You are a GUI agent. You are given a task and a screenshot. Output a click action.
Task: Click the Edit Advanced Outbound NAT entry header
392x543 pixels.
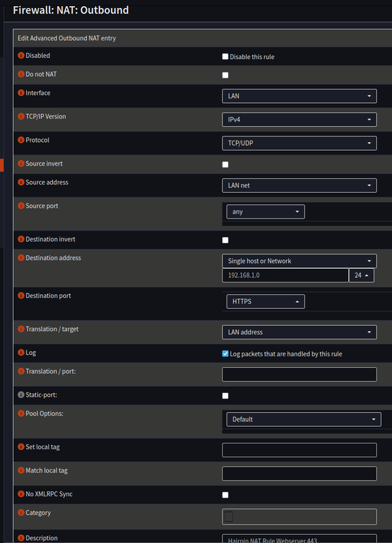tap(66, 38)
